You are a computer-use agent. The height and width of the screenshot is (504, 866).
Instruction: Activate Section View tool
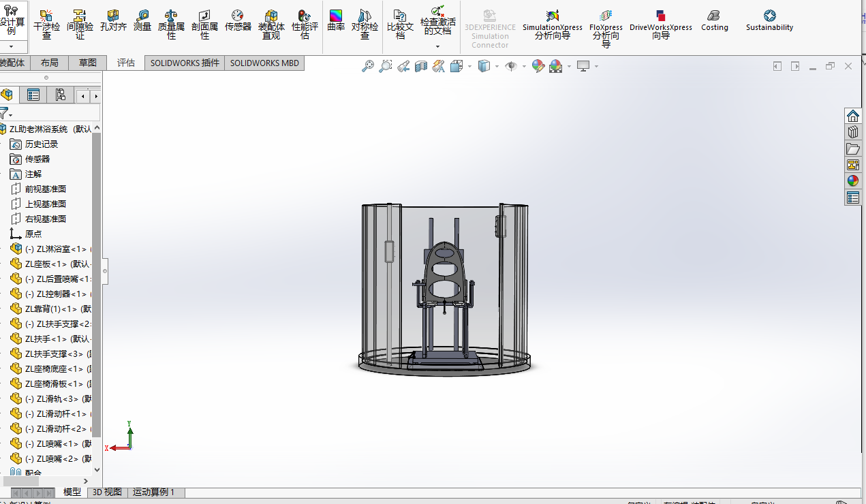click(x=421, y=66)
